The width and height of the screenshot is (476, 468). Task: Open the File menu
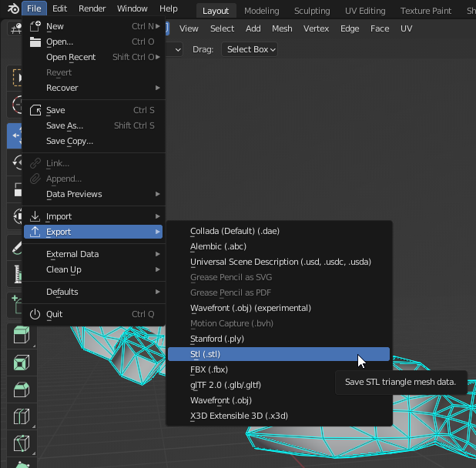[34, 8]
